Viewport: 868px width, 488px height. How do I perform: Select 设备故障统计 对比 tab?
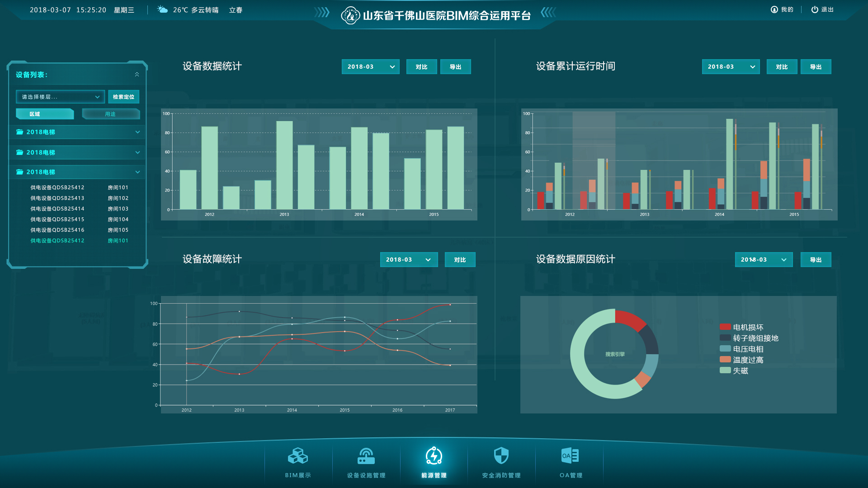point(462,259)
